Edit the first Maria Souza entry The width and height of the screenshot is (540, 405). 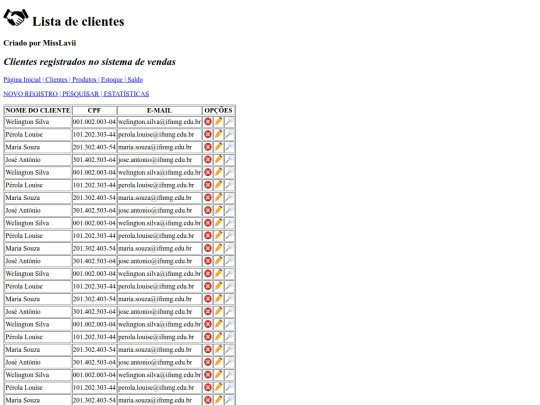(x=218, y=147)
